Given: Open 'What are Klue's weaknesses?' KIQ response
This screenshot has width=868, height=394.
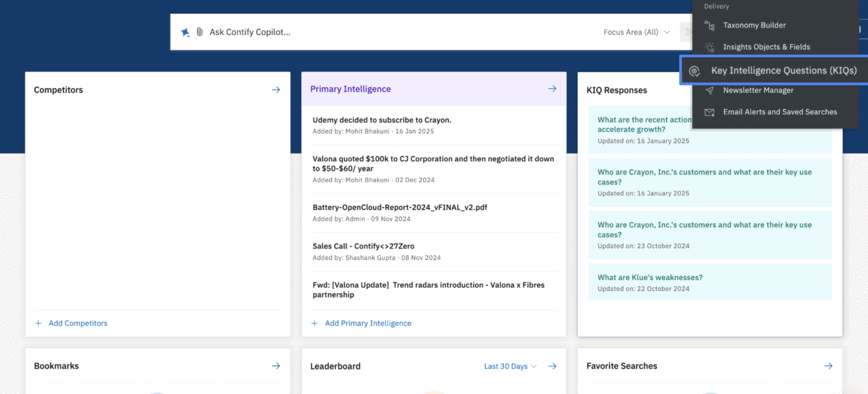Looking at the screenshot, I should [x=650, y=277].
